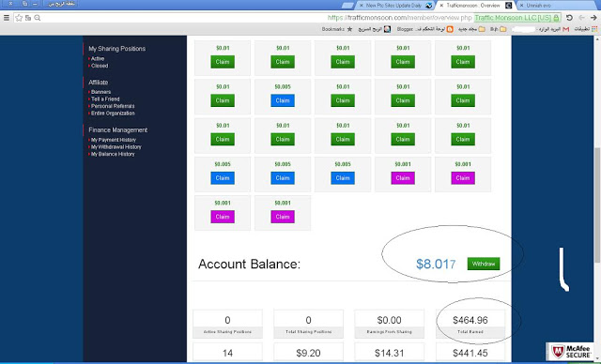Open My Payment History link
Image resolution: width=601 pixels, height=364 pixels.
click(114, 140)
